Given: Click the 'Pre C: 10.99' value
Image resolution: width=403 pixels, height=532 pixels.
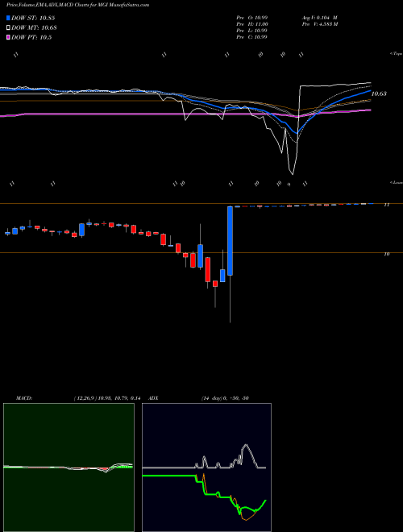Looking at the screenshot, I should 252,37.
